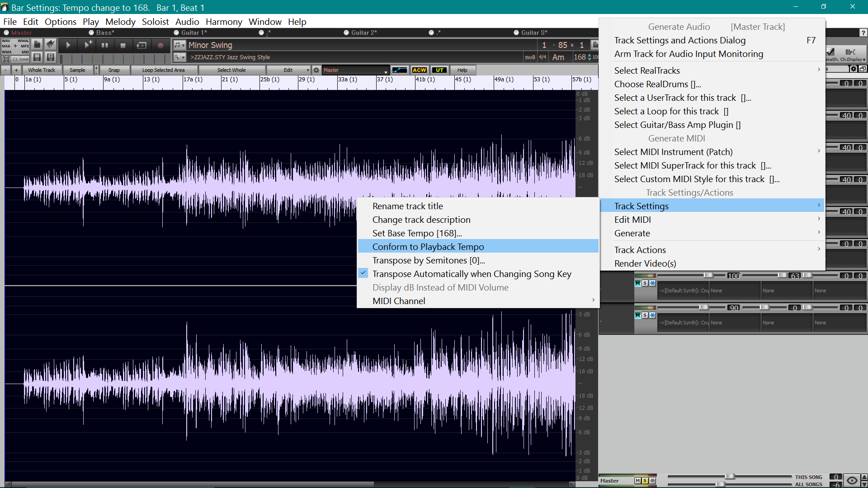868x488 pixels.
Task: Select Rename track title menu entry
Action: 478,206
